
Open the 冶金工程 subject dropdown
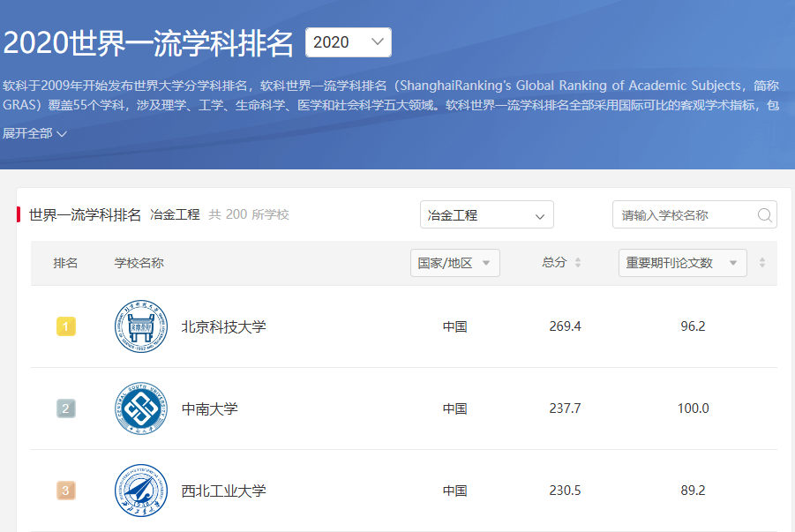pos(487,215)
